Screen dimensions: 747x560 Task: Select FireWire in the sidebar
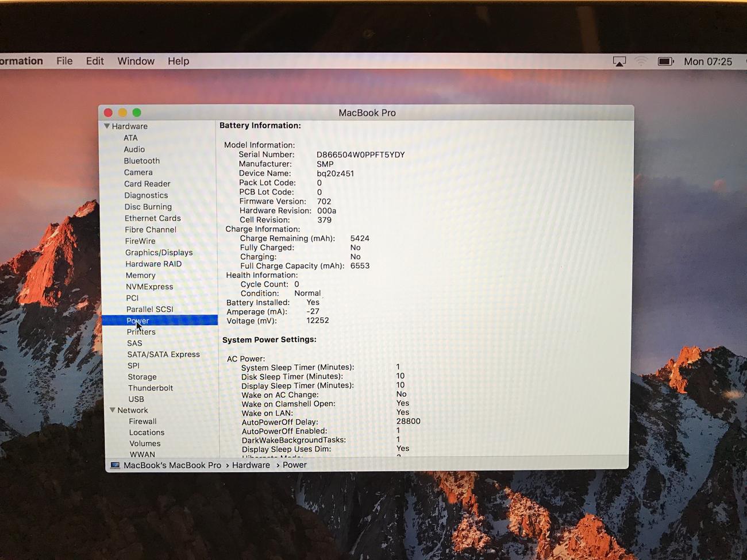[x=140, y=241]
